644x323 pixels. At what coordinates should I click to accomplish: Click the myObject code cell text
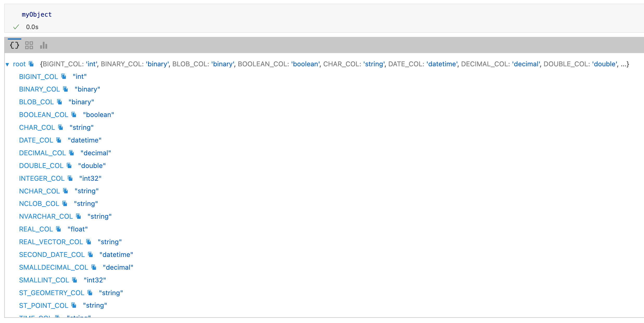click(37, 15)
